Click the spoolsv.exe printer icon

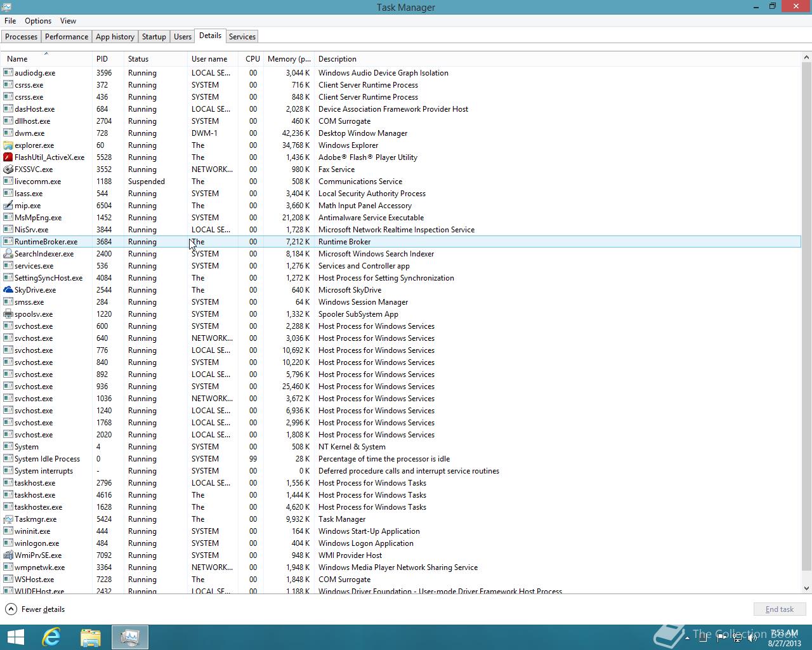(8, 314)
